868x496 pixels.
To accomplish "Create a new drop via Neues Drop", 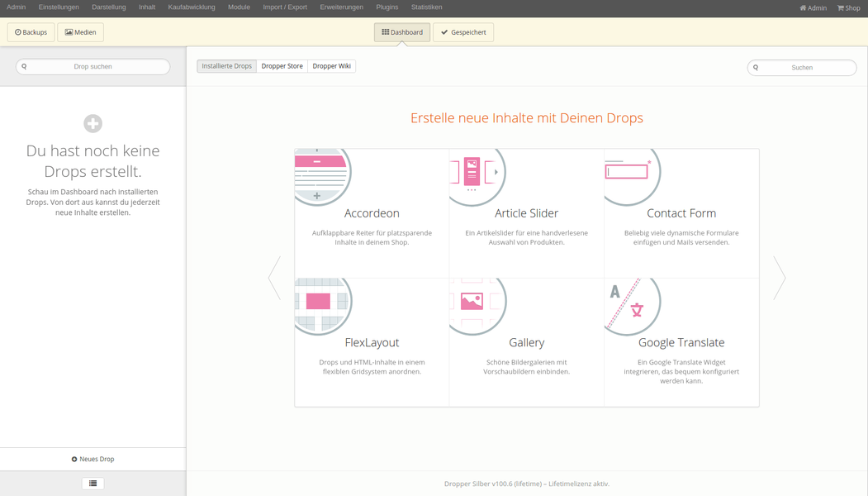I will pyautogui.click(x=93, y=459).
